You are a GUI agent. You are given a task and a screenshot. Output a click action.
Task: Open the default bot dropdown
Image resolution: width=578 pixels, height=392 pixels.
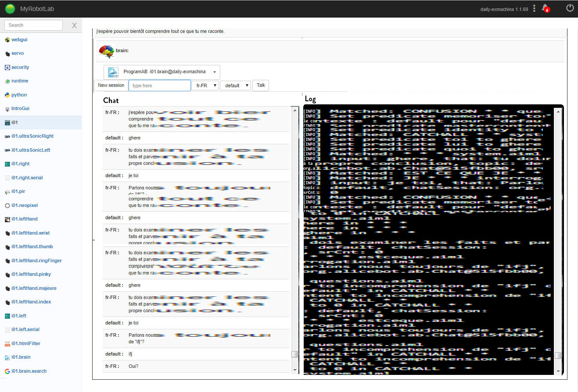(x=236, y=86)
